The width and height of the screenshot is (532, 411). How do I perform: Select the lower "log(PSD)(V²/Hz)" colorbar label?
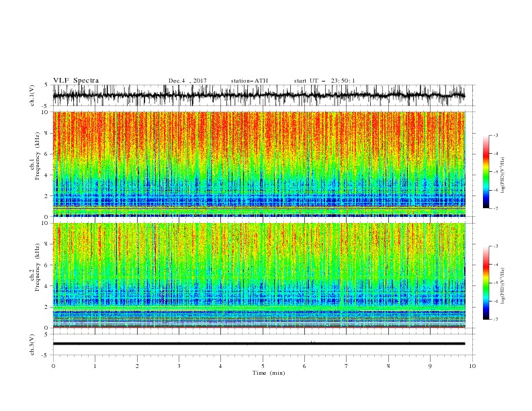pos(503,285)
